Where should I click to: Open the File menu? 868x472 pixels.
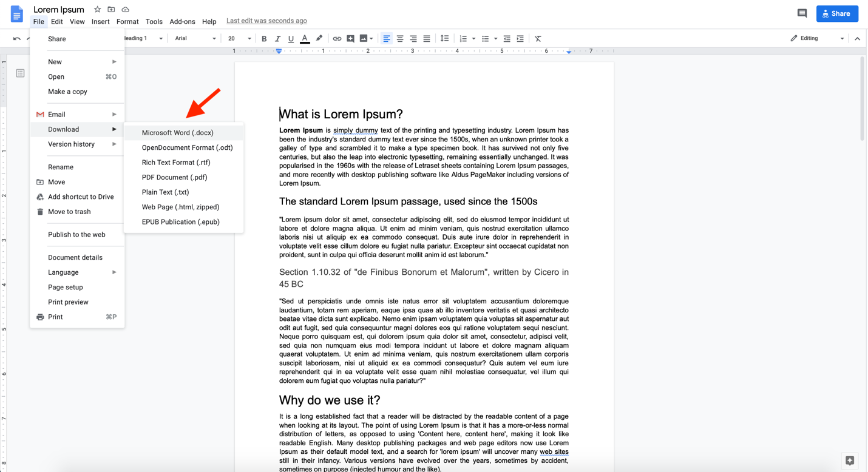38,21
